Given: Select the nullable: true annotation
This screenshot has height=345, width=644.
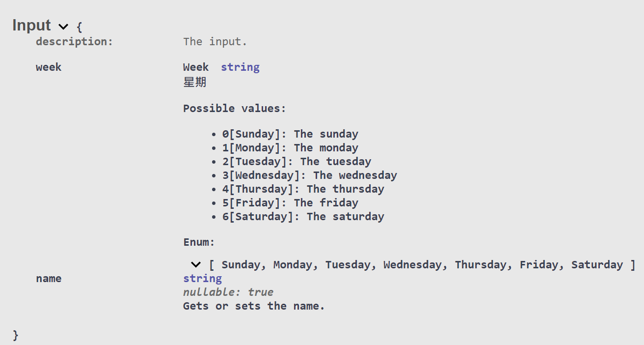Looking at the screenshot, I should pos(229,292).
